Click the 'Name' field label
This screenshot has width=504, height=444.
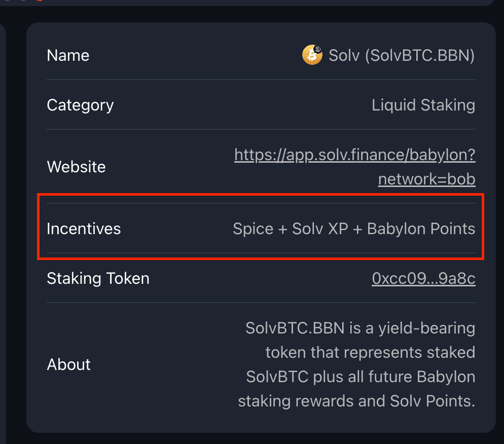[x=68, y=55]
